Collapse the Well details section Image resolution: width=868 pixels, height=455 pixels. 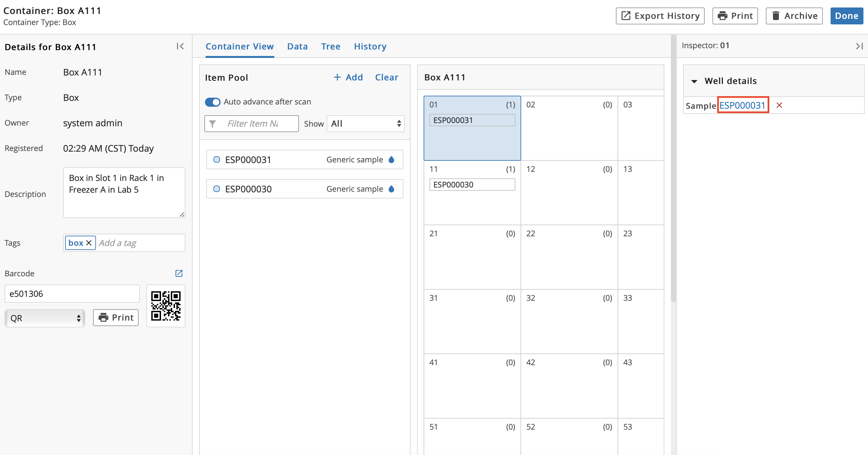coord(694,81)
